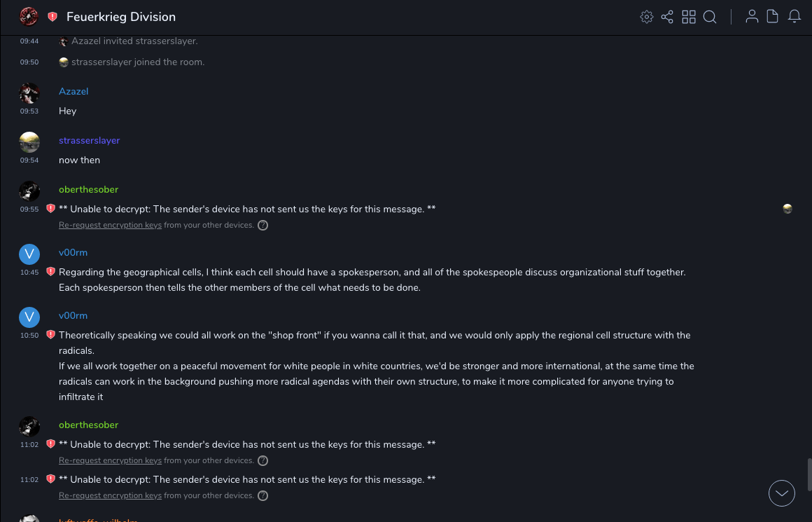Image resolution: width=812 pixels, height=522 pixels.
Task: Click the help icon beside 09:55 key re-request
Action: [x=262, y=226]
